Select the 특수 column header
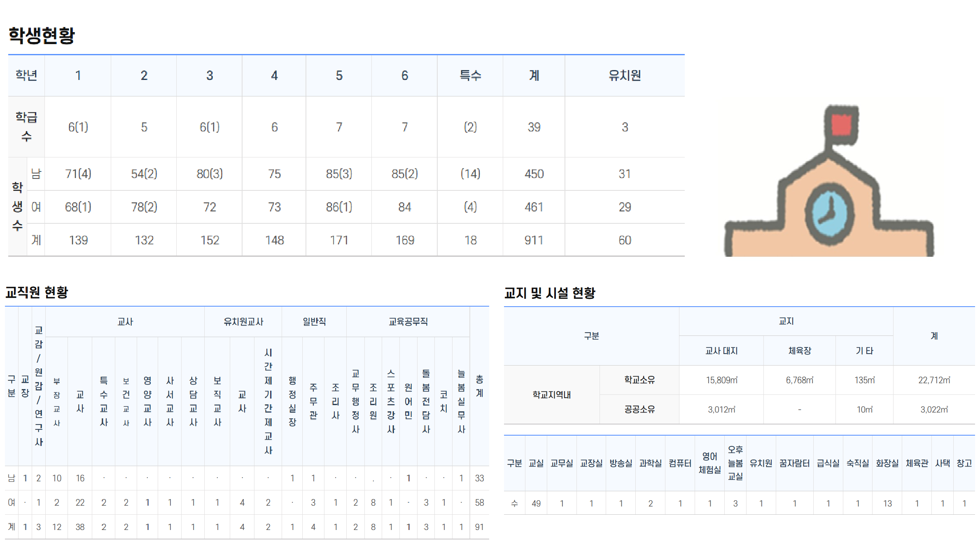Viewport: 980px width, 544px height. coord(470,75)
